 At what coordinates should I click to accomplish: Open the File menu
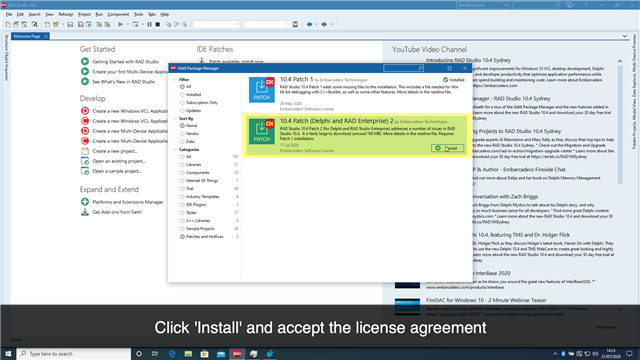pyautogui.click(x=9, y=14)
